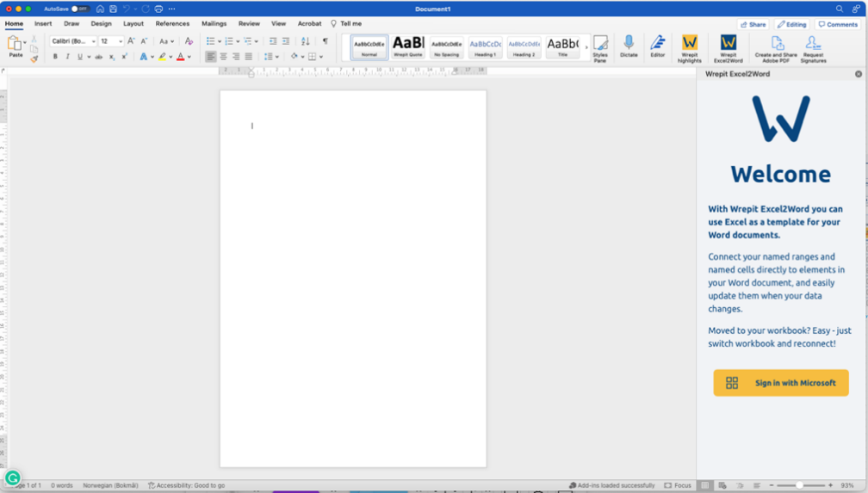This screenshot has width=868, height=493.
Task: Open the font size dropdown showing 12
Action: click(x=111, y=41)
